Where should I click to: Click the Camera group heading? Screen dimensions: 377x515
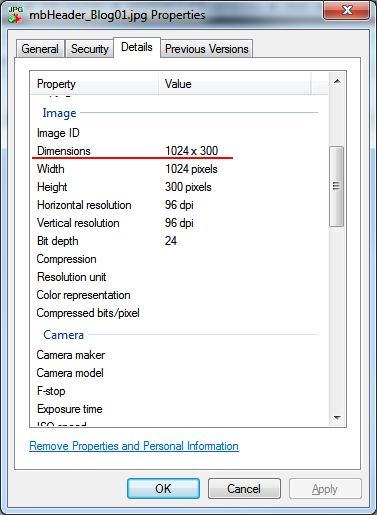point(63,335)
